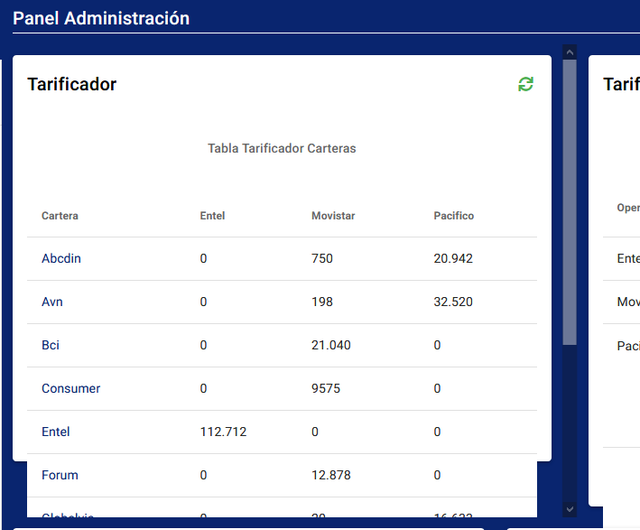This screenshot has width=640, height=530.
Task: Click the Tabla Tarificador Carteras title
Action: click(x=282, y=148)
